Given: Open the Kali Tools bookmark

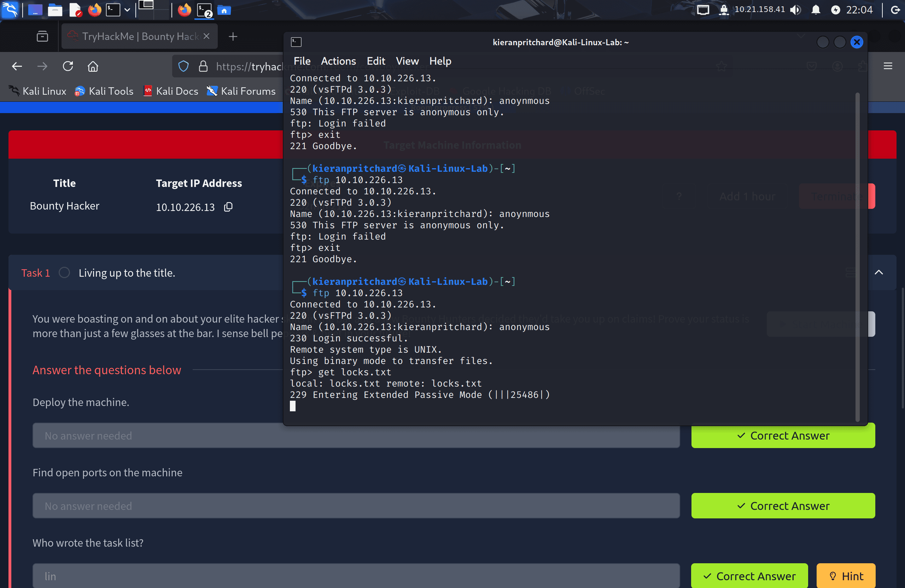Looking at the screenshot, I should tap(104, 91).
